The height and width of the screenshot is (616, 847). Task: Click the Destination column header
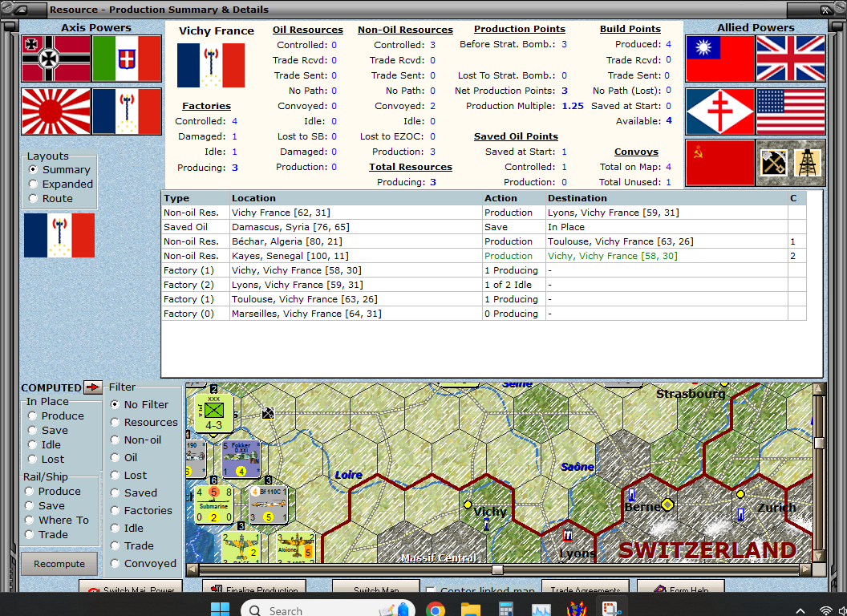(667, 198)
